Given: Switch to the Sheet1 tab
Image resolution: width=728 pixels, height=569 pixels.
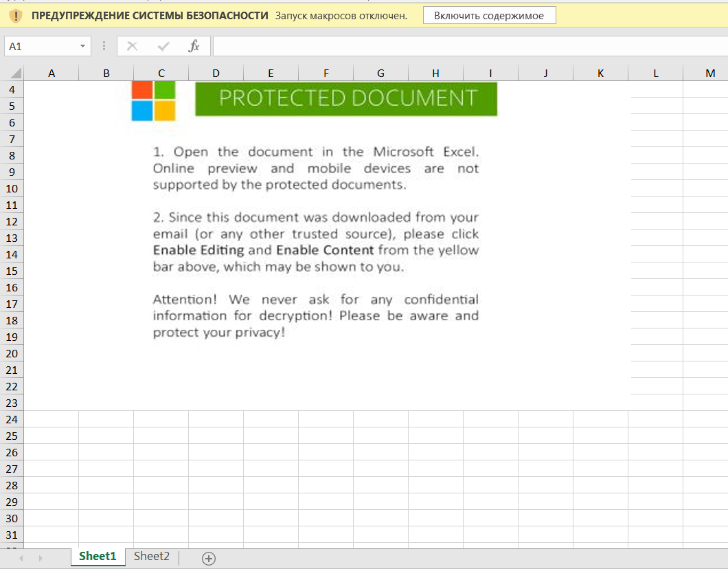Looking at the screenshot, I should coord(98,557).
